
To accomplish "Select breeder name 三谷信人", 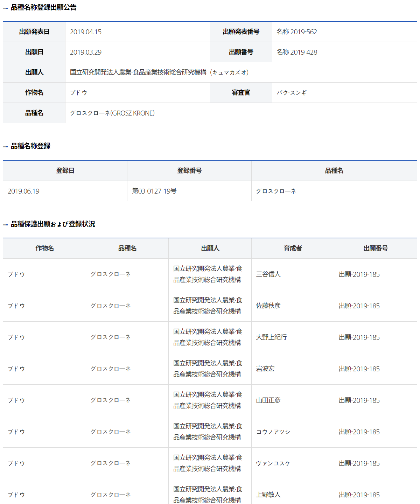I will (268, 274).
